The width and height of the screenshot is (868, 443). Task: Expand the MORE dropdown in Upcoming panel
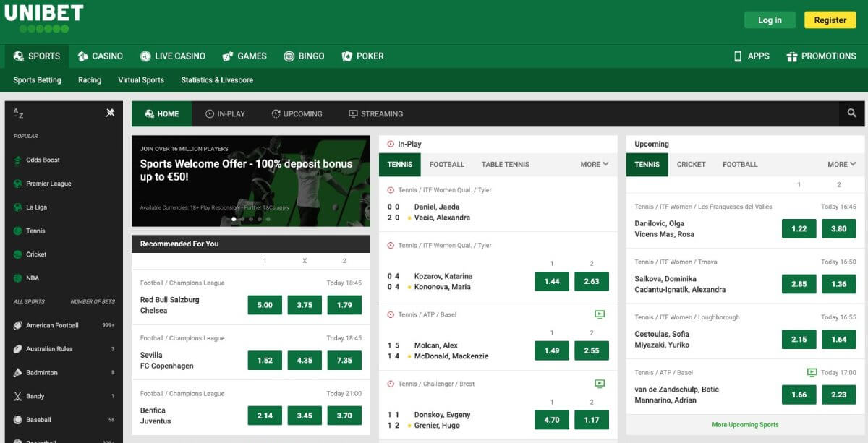(x=841, y=164)
